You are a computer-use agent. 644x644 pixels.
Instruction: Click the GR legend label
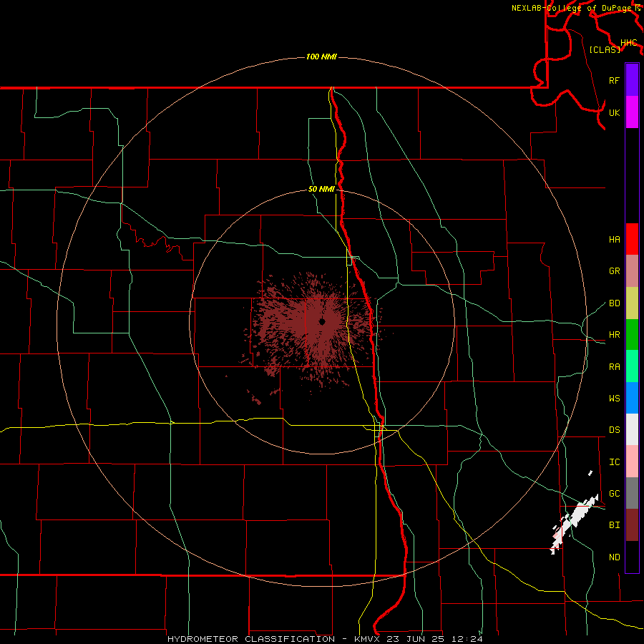[614, 271]
